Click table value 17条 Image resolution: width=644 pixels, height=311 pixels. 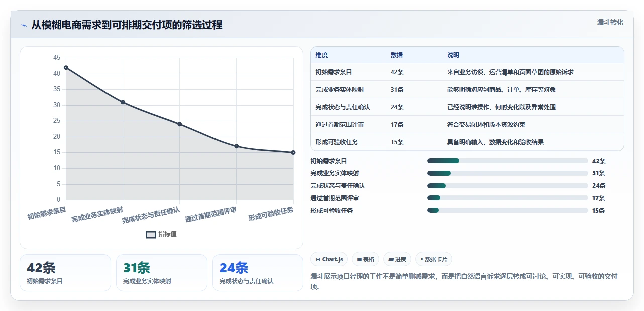tap(397, 125)
